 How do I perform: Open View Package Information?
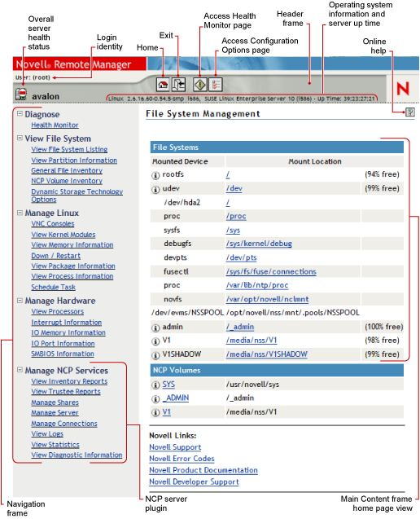pyautogui.click(x=73, y=266)
